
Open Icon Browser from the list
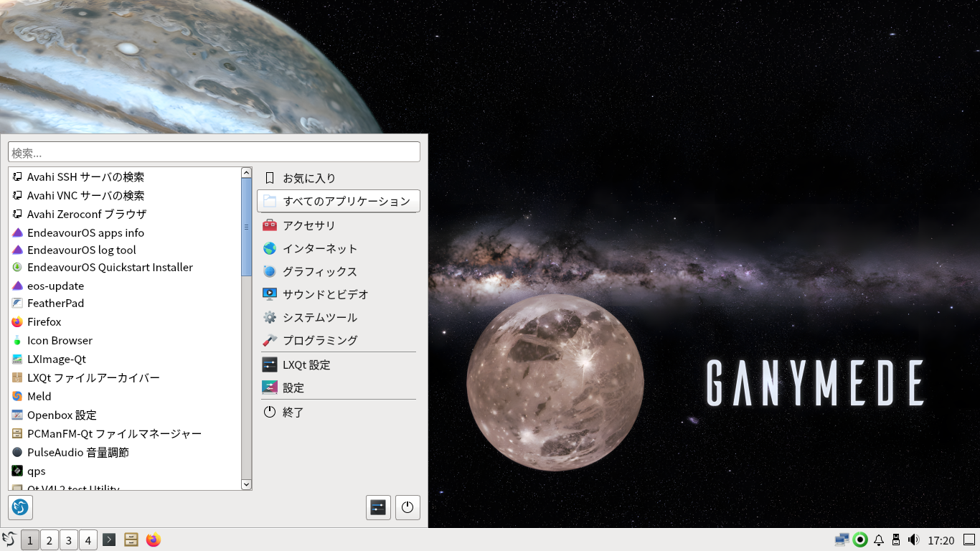point(126,341)
